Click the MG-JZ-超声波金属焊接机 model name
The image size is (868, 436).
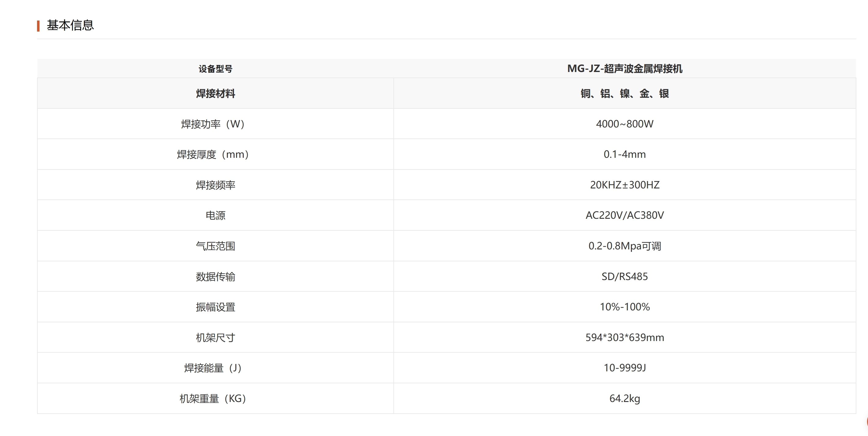[624, 69]
